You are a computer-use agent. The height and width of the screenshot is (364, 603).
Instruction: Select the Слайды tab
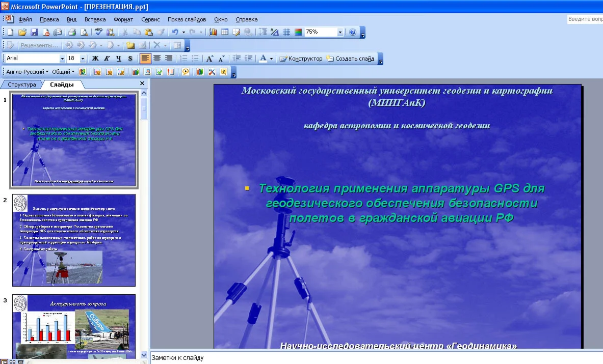[62, 85]
